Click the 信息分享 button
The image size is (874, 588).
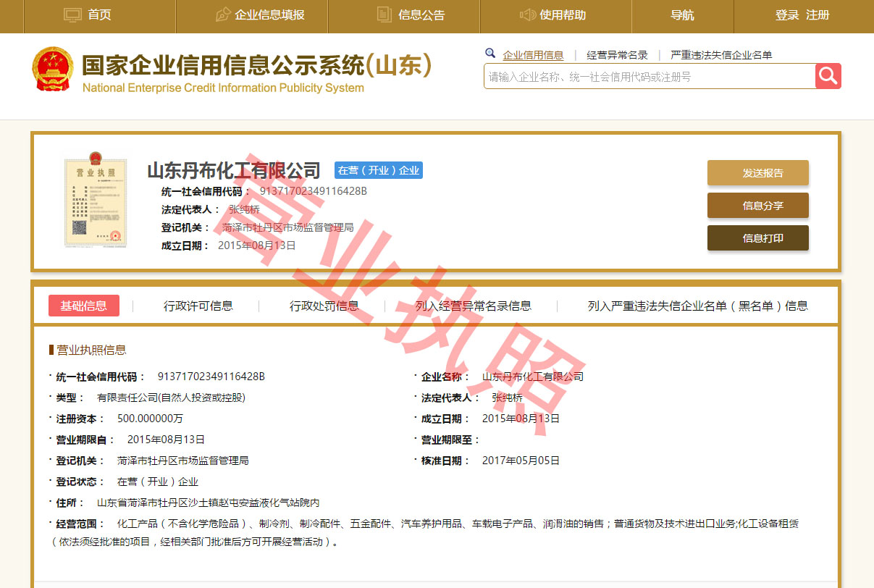click(758, 206)
